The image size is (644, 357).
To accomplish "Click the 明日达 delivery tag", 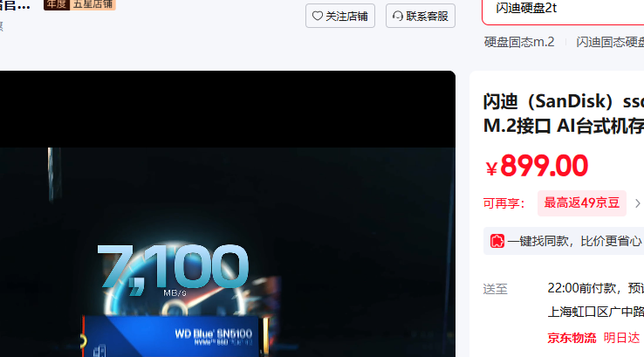I will click(x=622, y=338).
